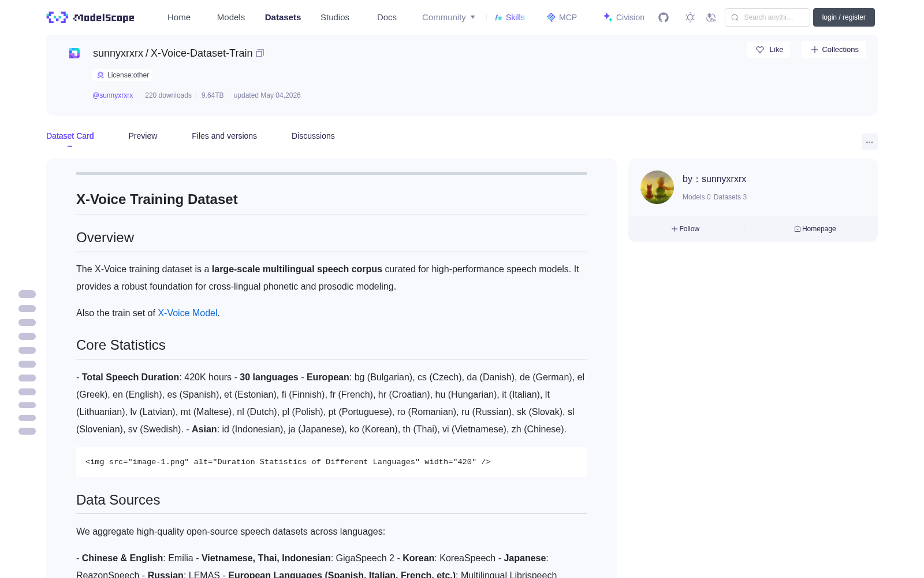The height and width of the screenshot is (578, 924).
Task: Open the three-dots more options button
Action: tap(869, 142)
